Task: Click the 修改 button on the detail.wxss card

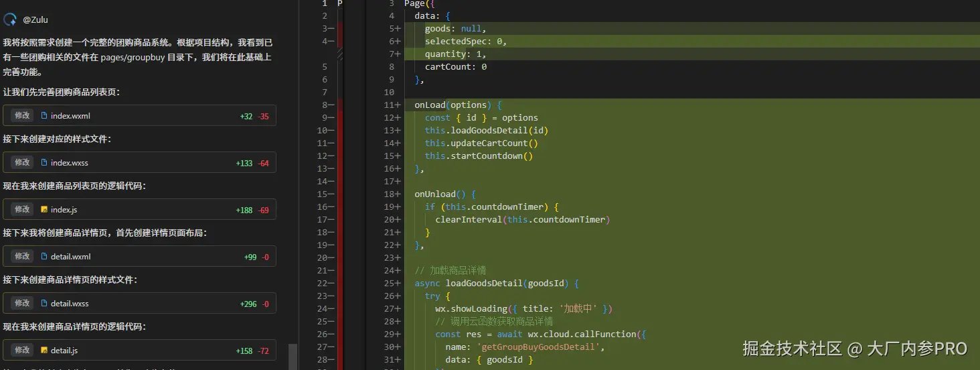Action: coord(22,303)
